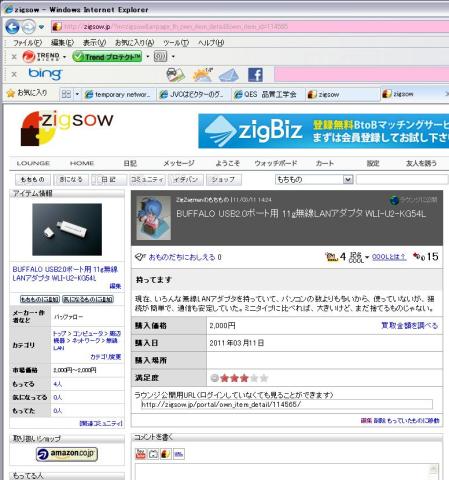Screen dimensions: 449x480
Task: Click the もちもの sub-navigation button
Action: tap(32, 180)
